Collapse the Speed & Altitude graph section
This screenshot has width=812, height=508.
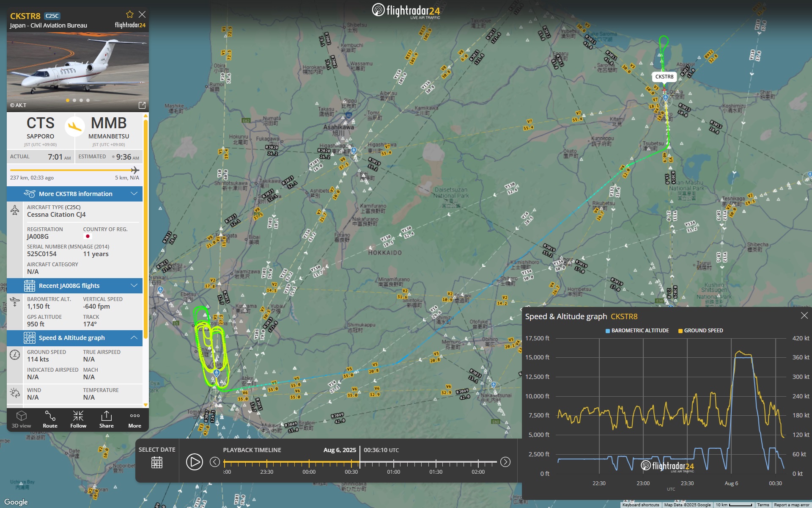[x=74, y=338]
